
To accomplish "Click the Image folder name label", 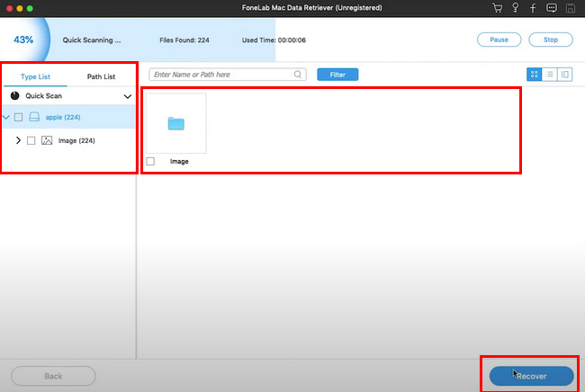I will tap(179, 161).
